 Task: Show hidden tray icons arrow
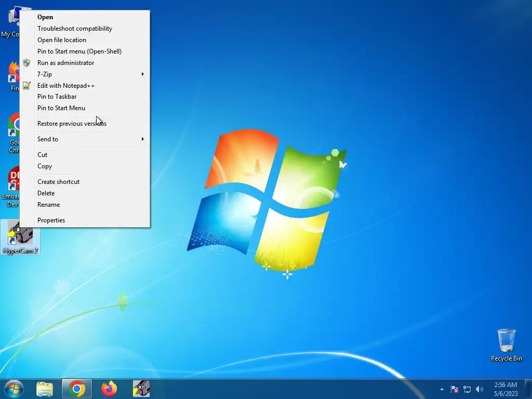(x=442, y=389)
